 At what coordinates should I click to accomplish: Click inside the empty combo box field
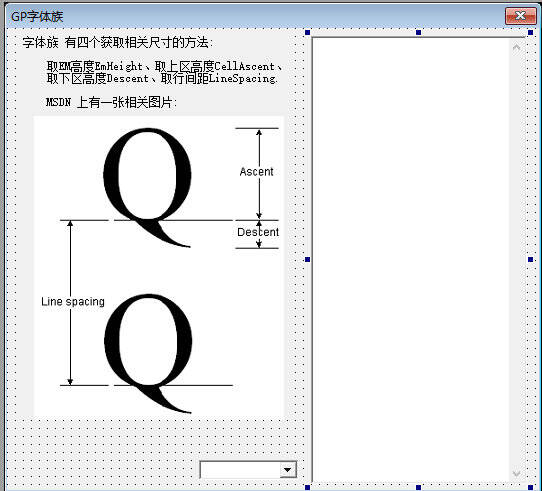[240, 470]
